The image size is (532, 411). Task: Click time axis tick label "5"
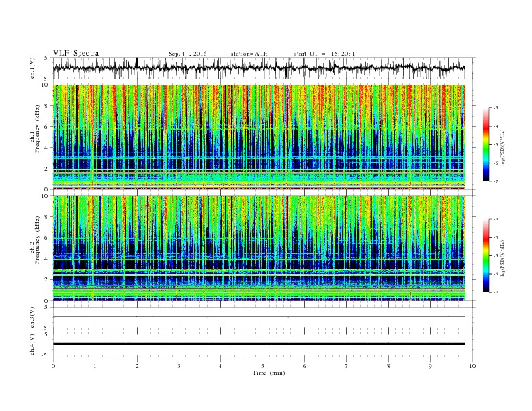263,366
